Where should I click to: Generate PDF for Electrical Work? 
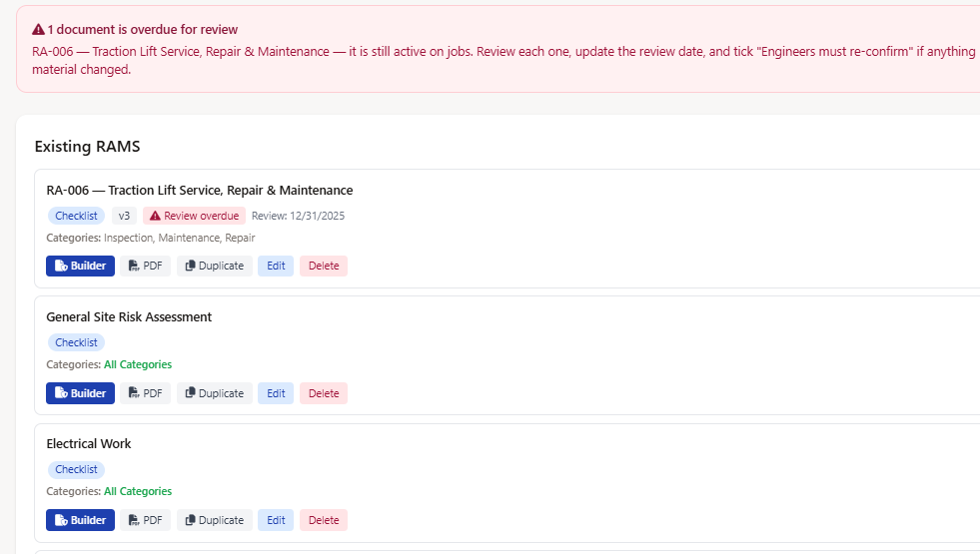pos(145,520)
